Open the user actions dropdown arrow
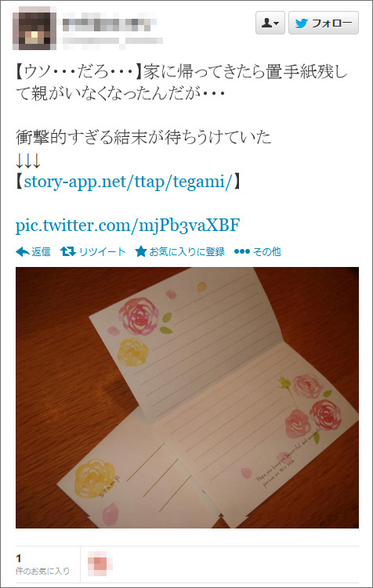This screenshot has height=588, width=373. point(277,24)
